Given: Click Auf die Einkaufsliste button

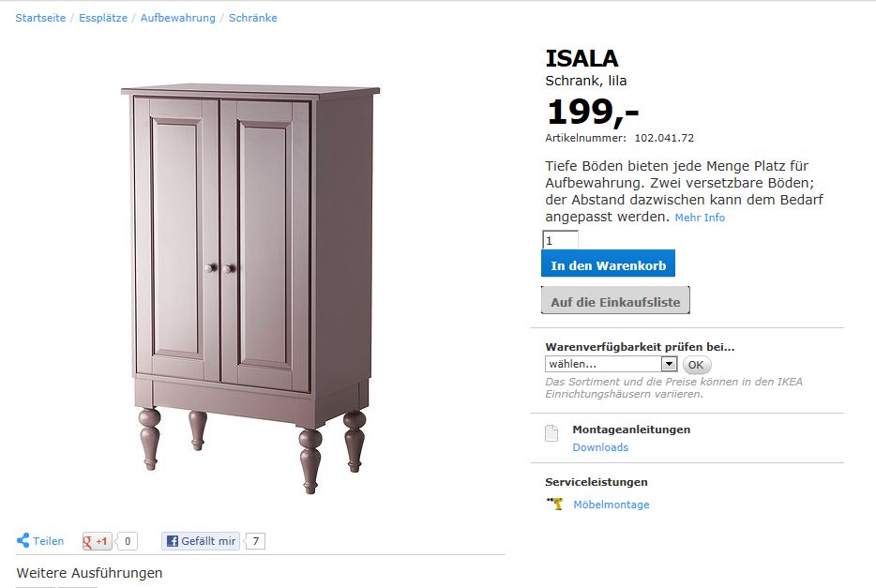Looking at the screenshot, I should (615, 300).
